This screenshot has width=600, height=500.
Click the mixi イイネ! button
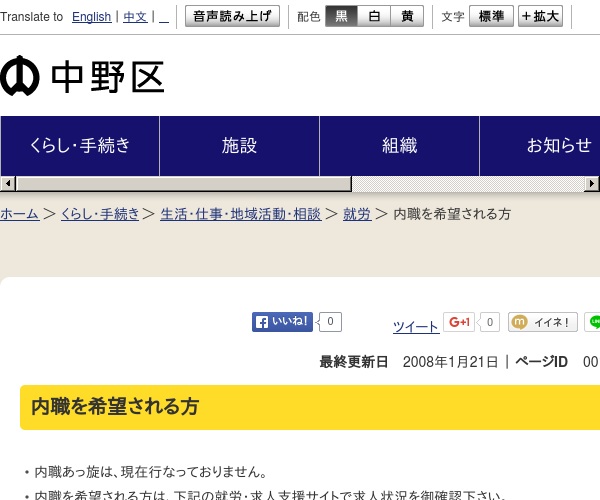(x=543, y=322)
